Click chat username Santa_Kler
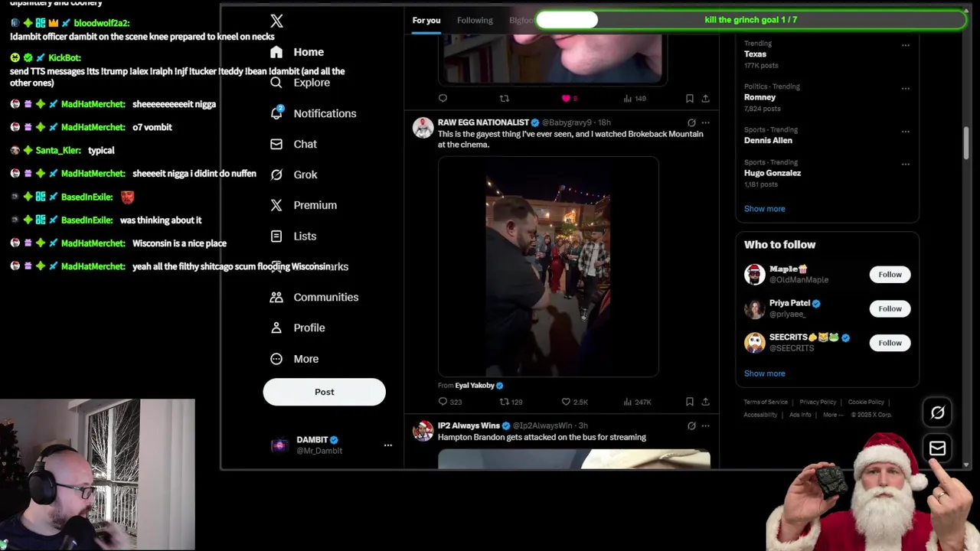This screenshot has width=980, height=551. [58, 151]
